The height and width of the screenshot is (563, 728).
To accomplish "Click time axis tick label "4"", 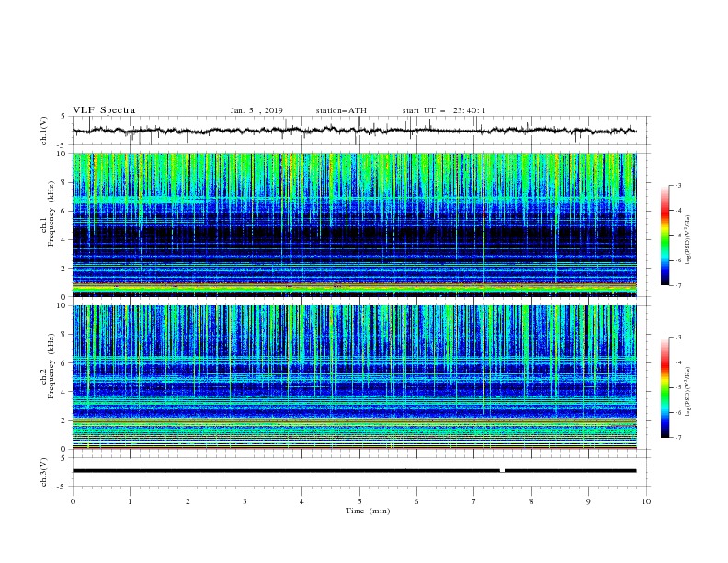I will click(x=301, y=501).
